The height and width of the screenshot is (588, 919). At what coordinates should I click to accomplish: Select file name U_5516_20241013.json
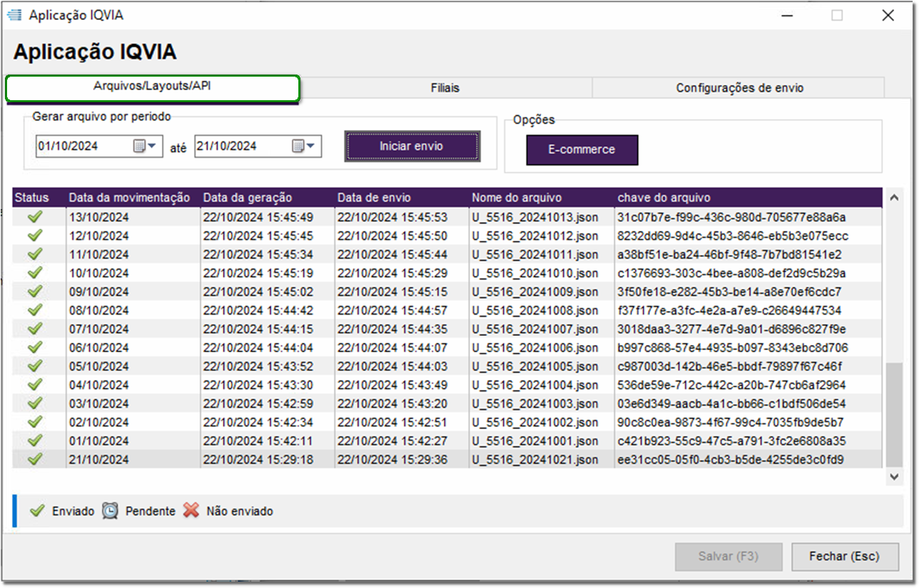pyautogui.click(x=535, y=217)
